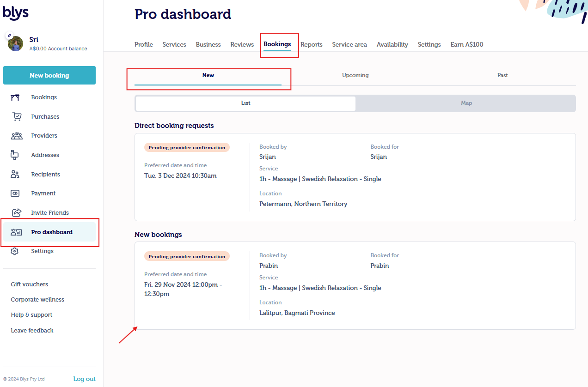
Task: Click the Invite Friends share icon
Action: tap(16, 213)
